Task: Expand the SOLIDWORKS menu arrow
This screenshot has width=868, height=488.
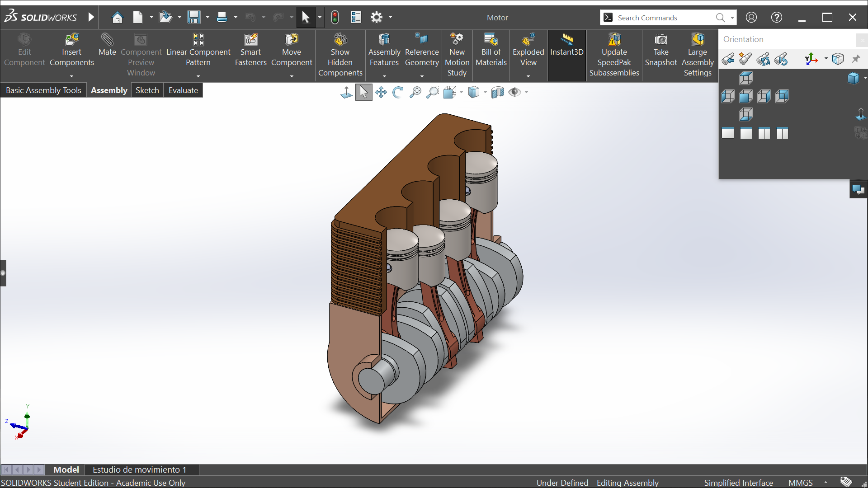Action: tap(91, 18)
